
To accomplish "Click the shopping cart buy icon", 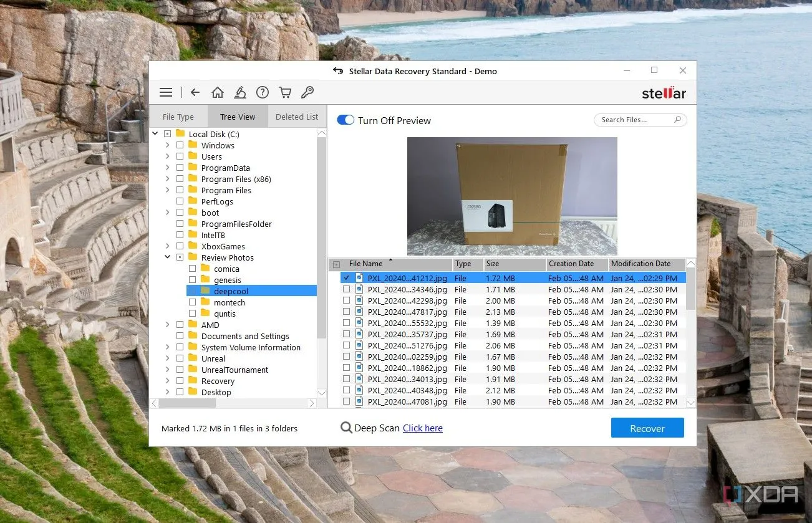I will click(x=285, y=92).
